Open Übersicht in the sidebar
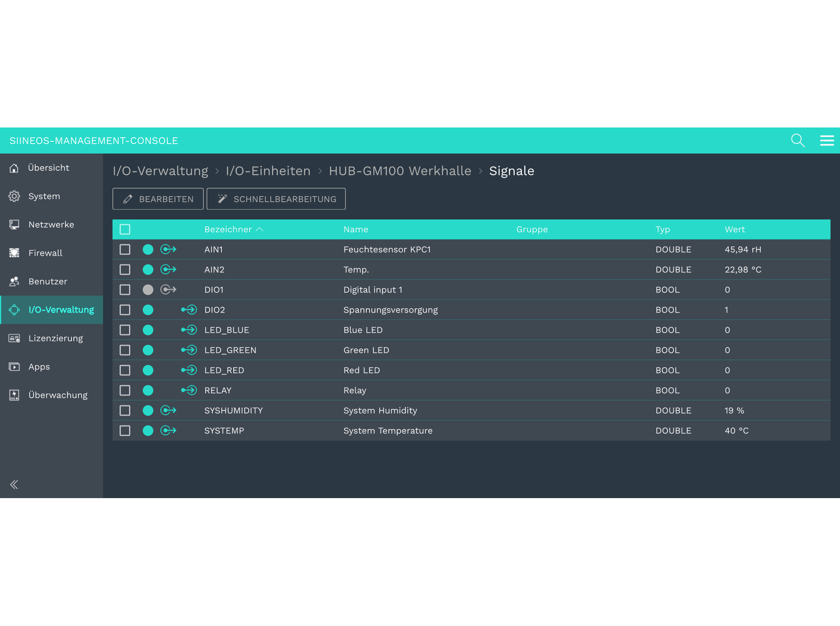This screenshot has width=840, height=626. tap(52, 168)
